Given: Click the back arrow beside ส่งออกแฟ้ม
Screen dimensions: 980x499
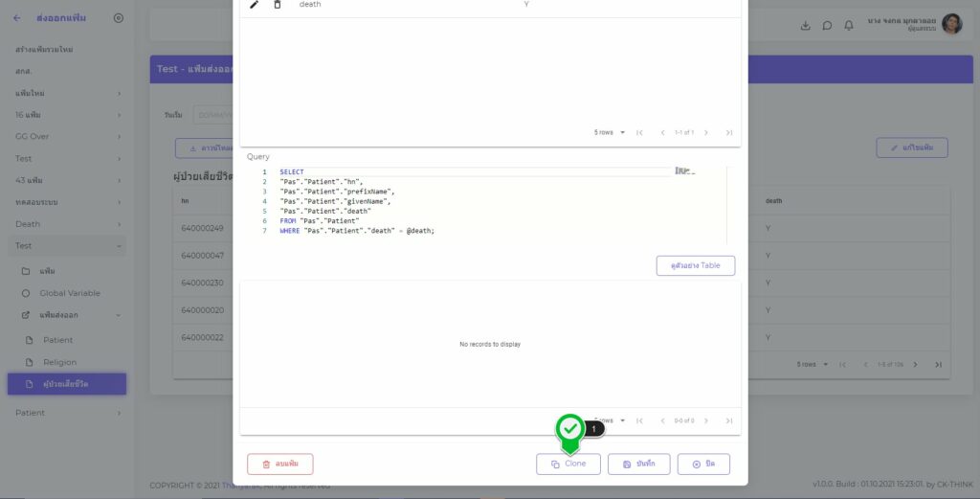Looking at the screenshot, I should [x=17, y=18].
